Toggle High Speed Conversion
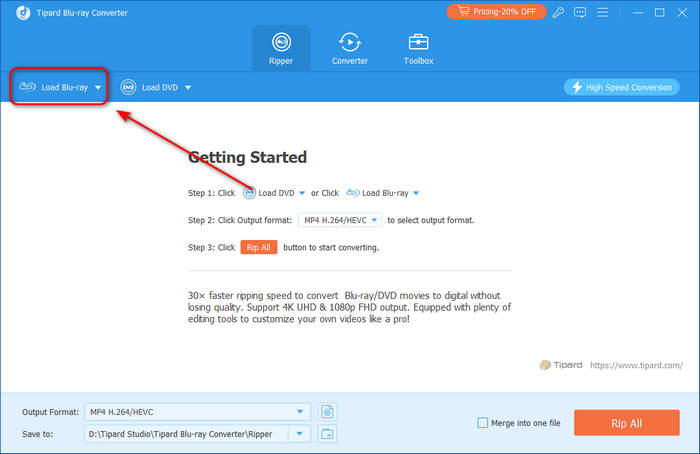 pyautogui.click(x=621, y=87)
